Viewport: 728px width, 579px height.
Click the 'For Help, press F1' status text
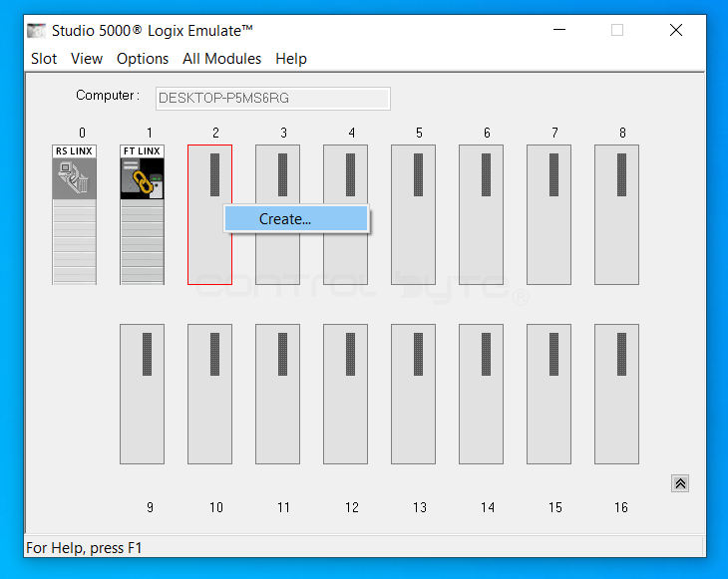coord(84,548)
